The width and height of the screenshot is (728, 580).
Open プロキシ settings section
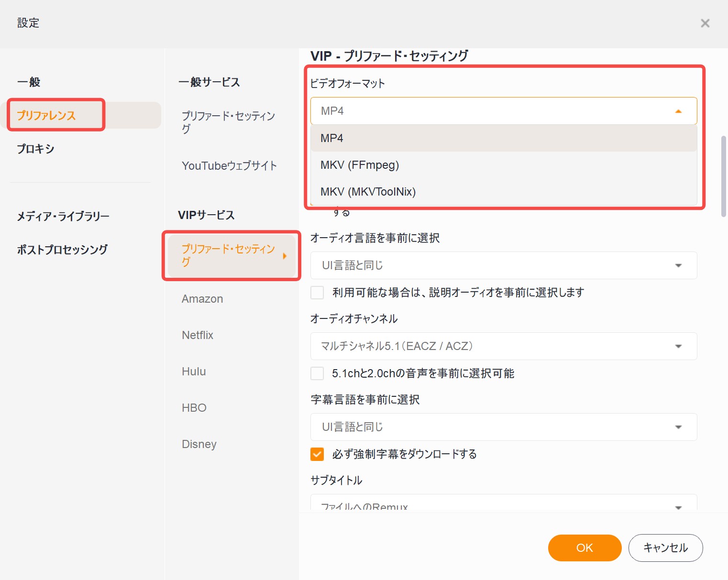point(36,149)
